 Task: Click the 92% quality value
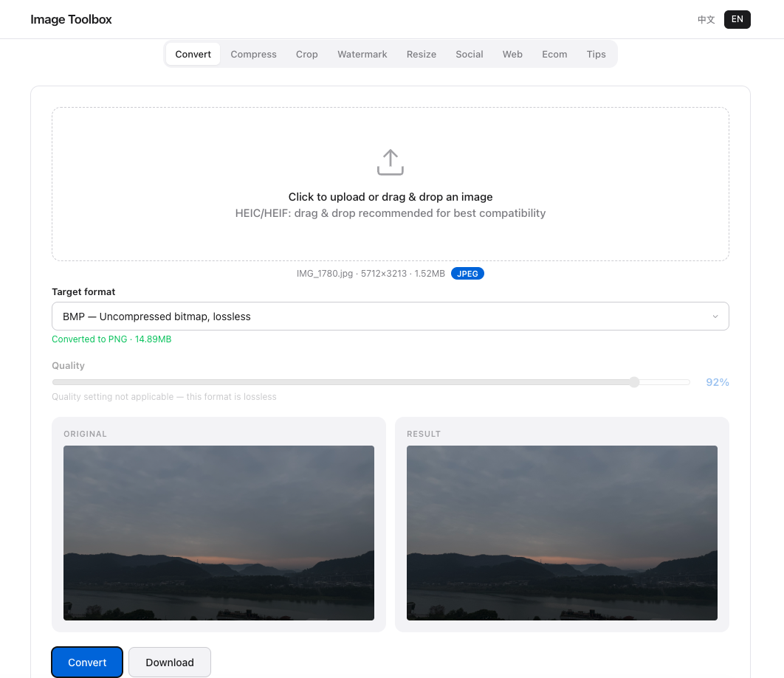(717, 382)
